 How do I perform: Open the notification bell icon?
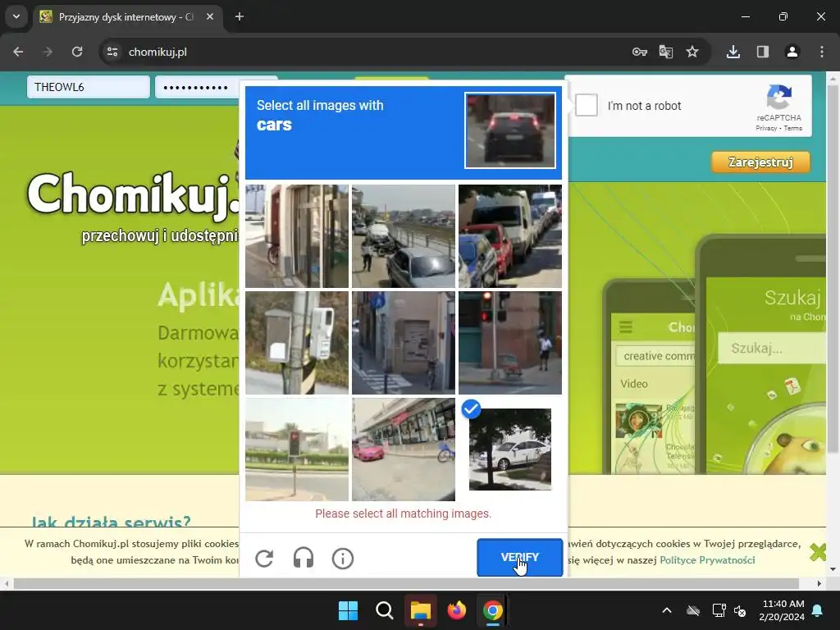click(818, 610)
